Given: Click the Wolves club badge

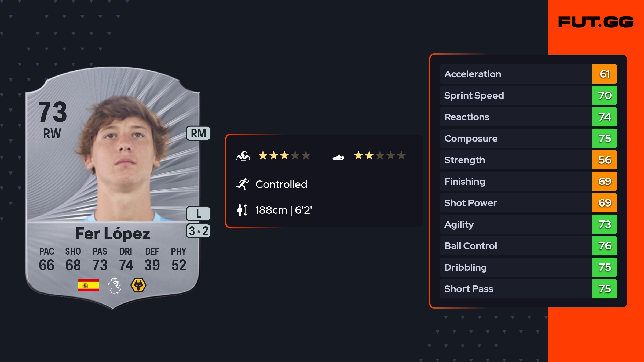Looking at the screenshot, I should pos(138,285).
